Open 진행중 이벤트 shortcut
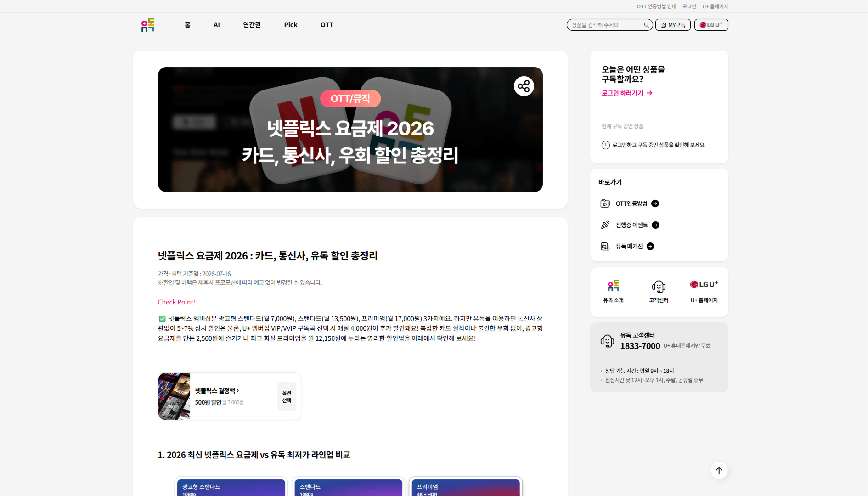This screenshot has width=868, height=496. pos(631,225)
